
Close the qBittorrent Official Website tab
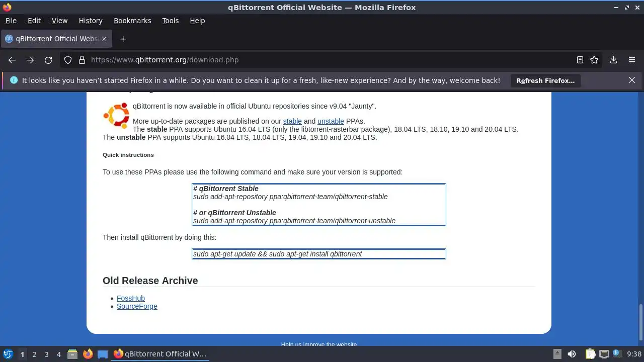(x=105, y=39)
